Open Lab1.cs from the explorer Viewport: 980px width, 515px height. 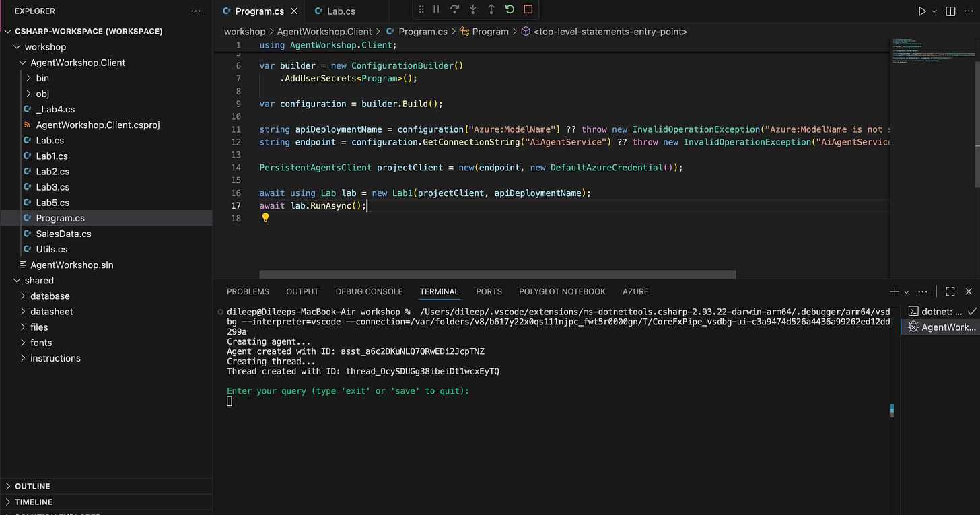click(52, 156)
